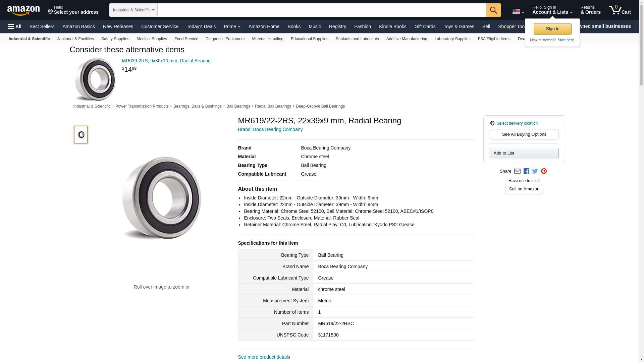Open the country flag language dropdown

click(x=518, y=12)
